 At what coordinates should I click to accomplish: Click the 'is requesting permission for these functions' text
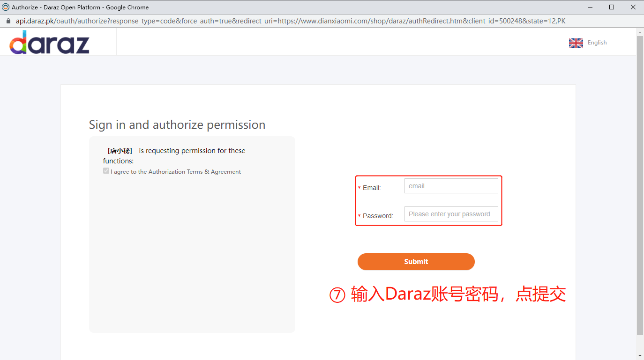coord(174,156)
